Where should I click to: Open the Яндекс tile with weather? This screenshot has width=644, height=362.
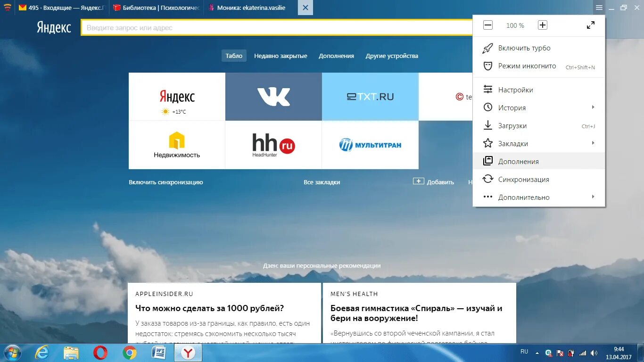tap(177, 97)
